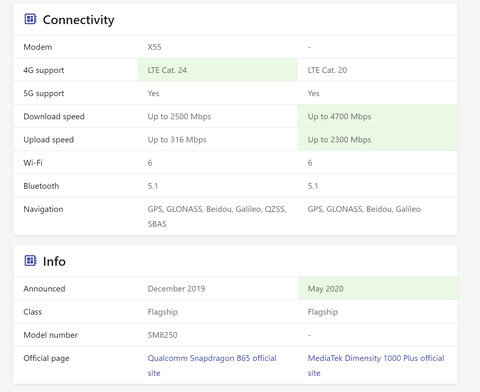Select the Upload speed row label
480x392 pixels.
coord(49,140)
